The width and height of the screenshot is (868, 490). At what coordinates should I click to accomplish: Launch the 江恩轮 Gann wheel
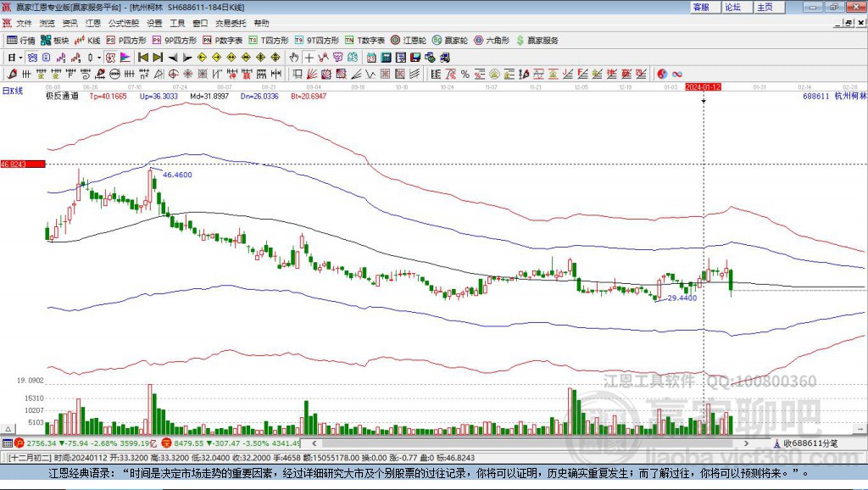pos(409,41)
